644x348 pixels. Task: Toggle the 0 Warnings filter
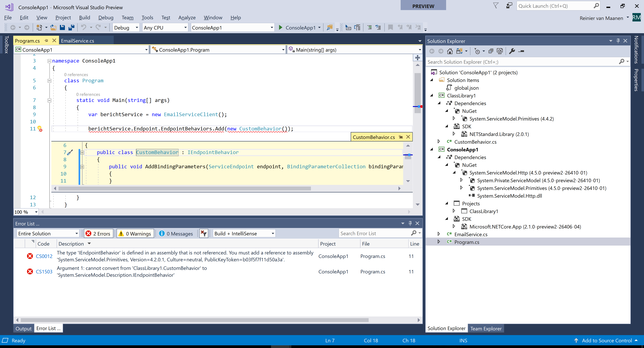pos(135,233)
